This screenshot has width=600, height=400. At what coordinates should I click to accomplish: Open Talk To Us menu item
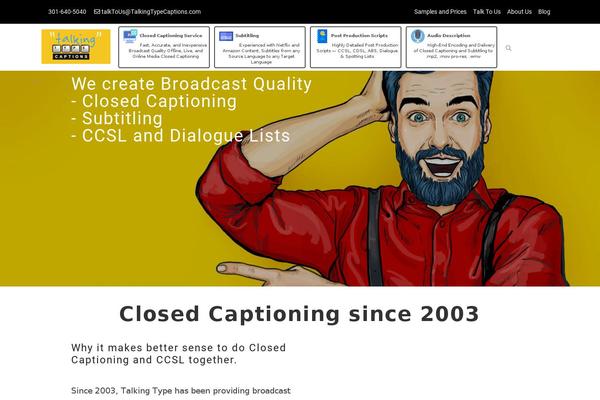coord(486,11)
